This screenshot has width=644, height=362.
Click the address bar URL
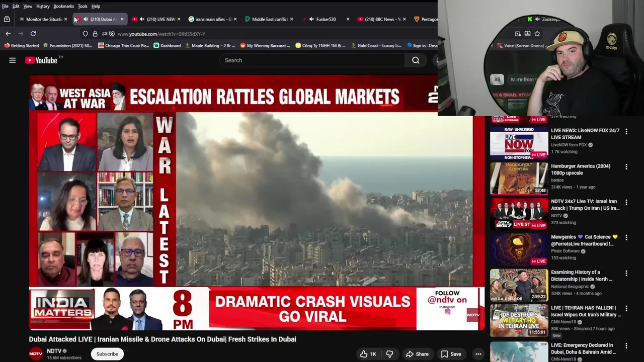click(161, 34)
